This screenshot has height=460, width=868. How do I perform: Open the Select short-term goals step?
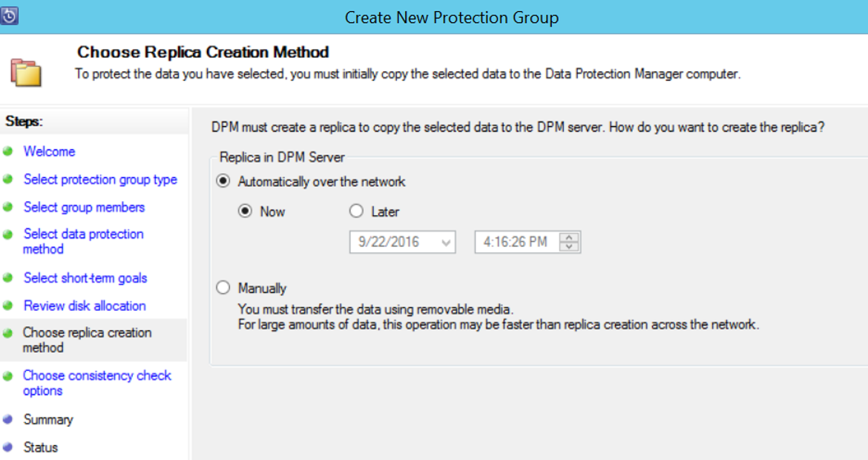click(x=85, y=278)
